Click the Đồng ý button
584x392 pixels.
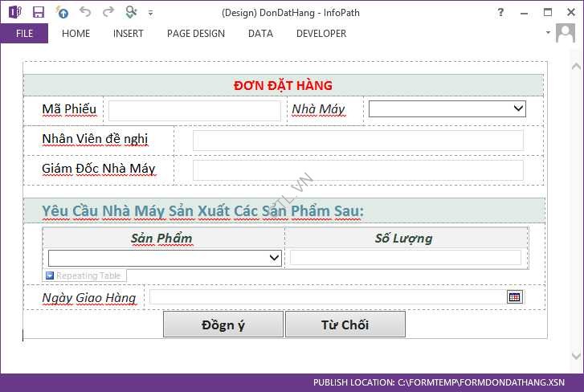pos(223,325)
